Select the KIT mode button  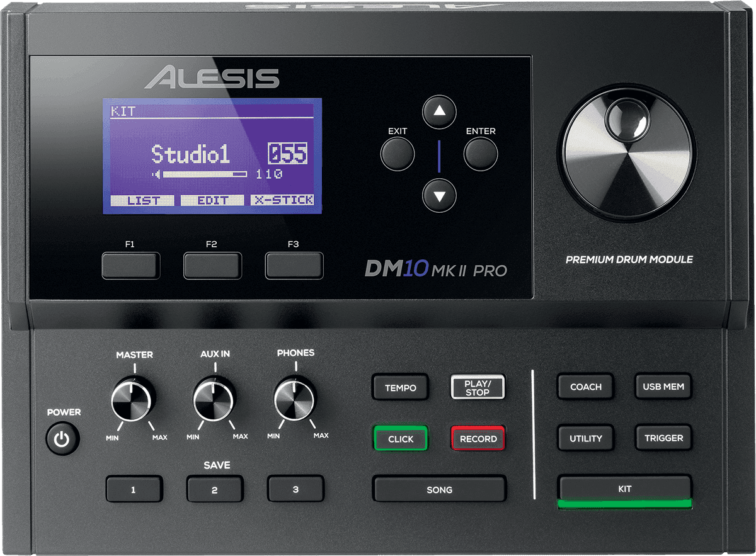click(624, 489)
